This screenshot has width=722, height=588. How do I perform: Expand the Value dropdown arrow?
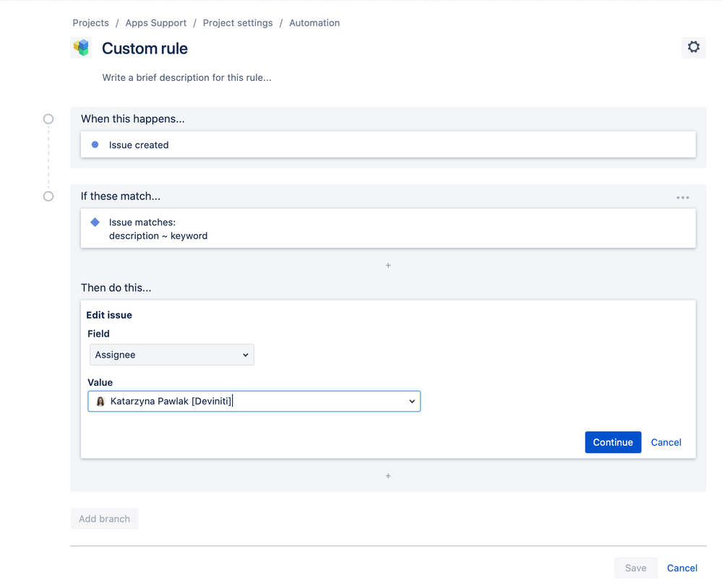(x=412, y=402)
